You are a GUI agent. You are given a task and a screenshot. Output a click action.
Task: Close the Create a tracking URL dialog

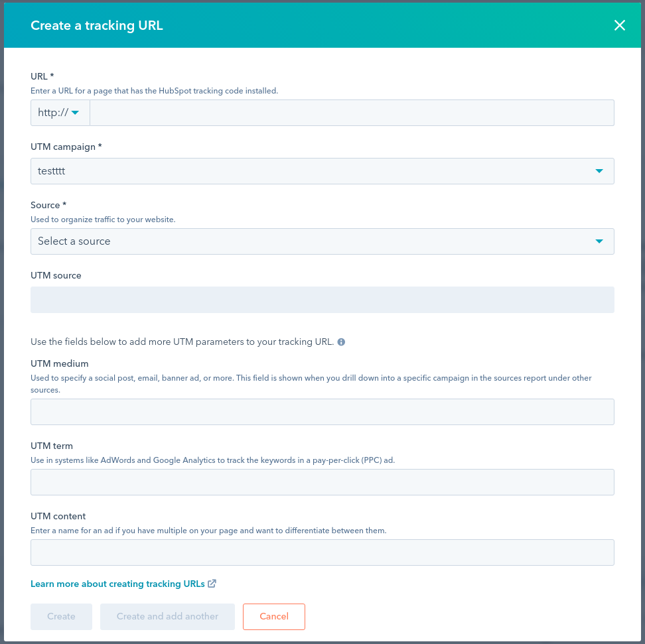point(620,25)
